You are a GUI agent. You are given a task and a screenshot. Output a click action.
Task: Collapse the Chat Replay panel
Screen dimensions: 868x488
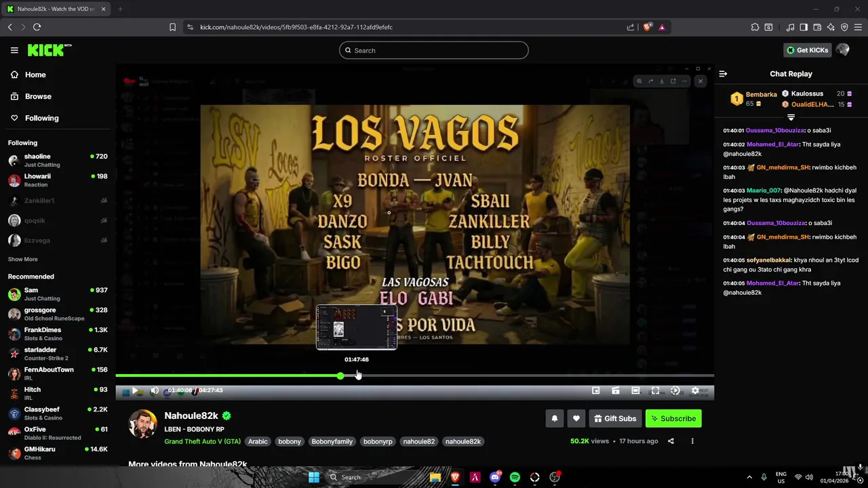coord(723,74)
